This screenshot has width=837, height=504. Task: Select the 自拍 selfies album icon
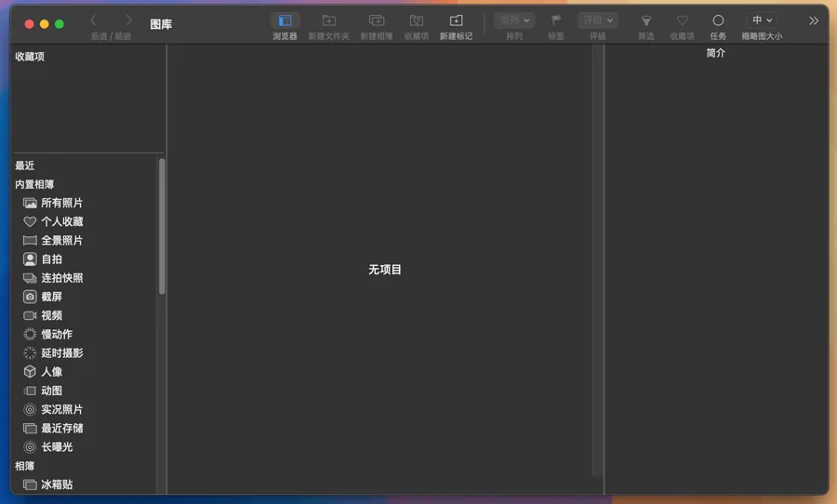30,259
